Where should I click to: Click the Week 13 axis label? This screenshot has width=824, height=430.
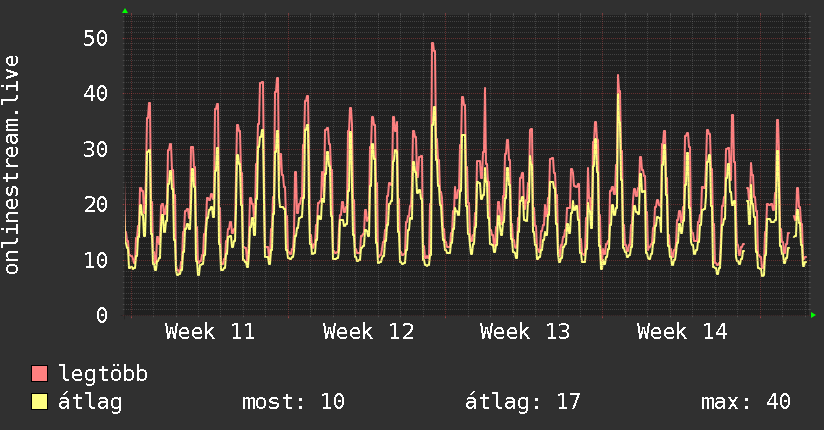(x=525, y=332)
